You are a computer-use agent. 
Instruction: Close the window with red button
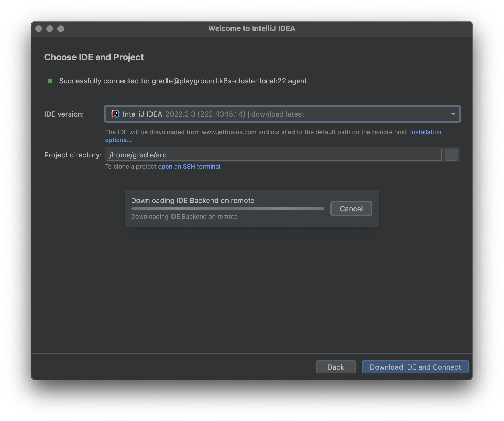(x=39, y=29)
